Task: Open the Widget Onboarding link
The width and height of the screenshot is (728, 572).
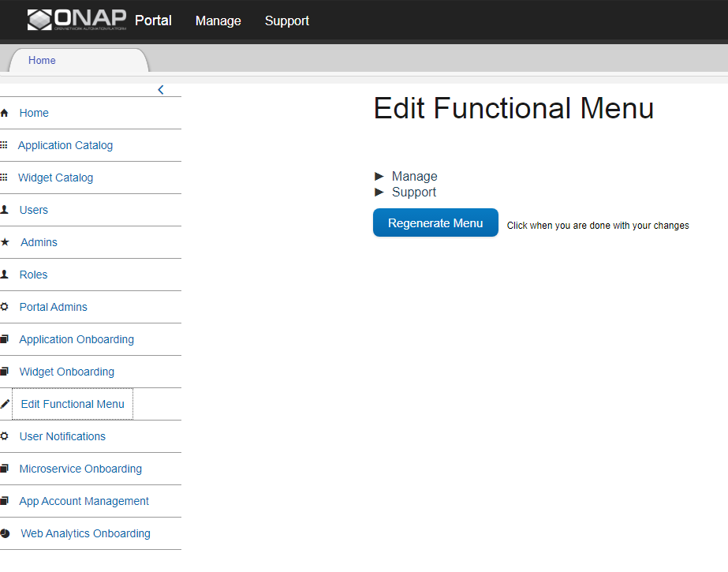Action: point(67,372)
